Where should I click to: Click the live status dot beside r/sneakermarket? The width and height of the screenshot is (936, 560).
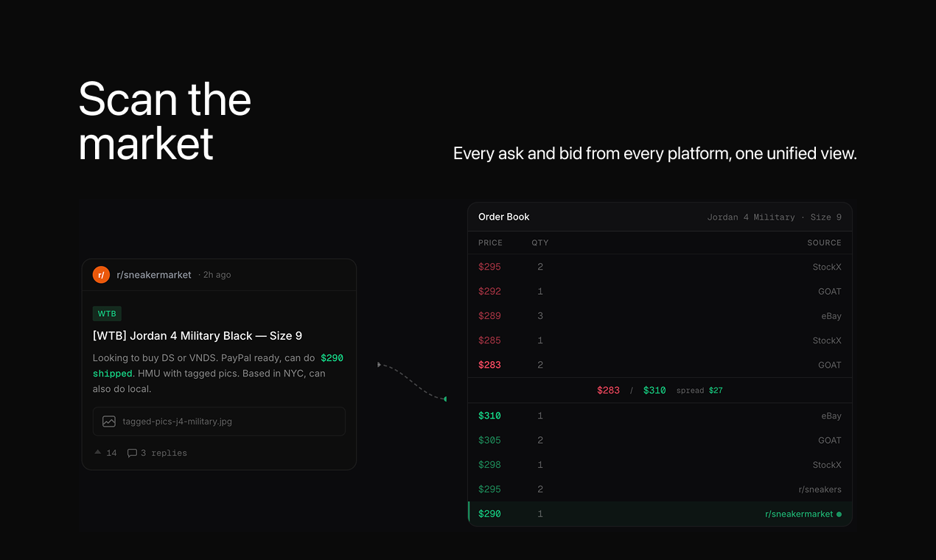[839, 514]
